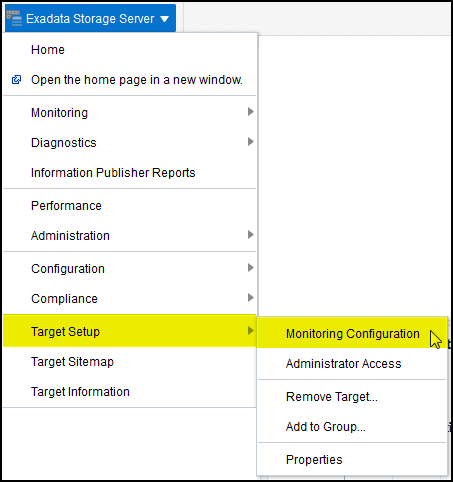Expand the Diagnostics submenu arrow
The image size is (453, 482).
coord(251,142)
